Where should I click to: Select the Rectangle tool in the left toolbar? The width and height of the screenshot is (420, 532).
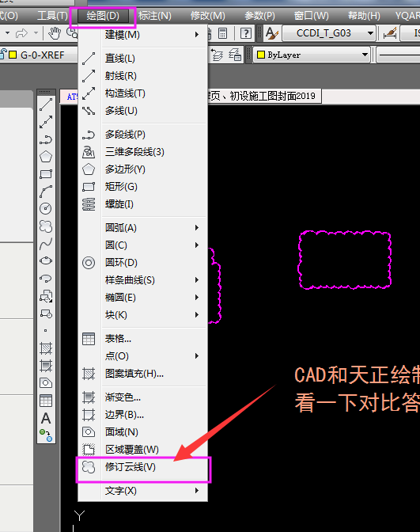click(46, 174)
